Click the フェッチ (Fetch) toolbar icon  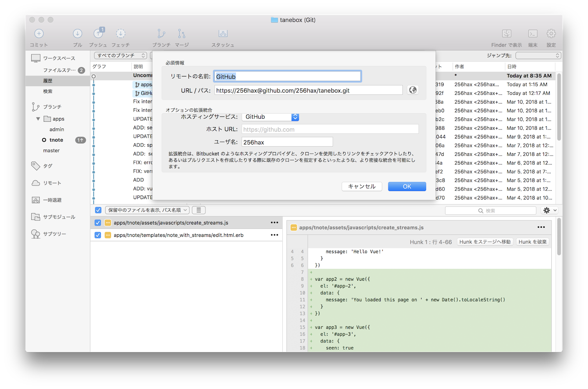(x=121, y=34)
